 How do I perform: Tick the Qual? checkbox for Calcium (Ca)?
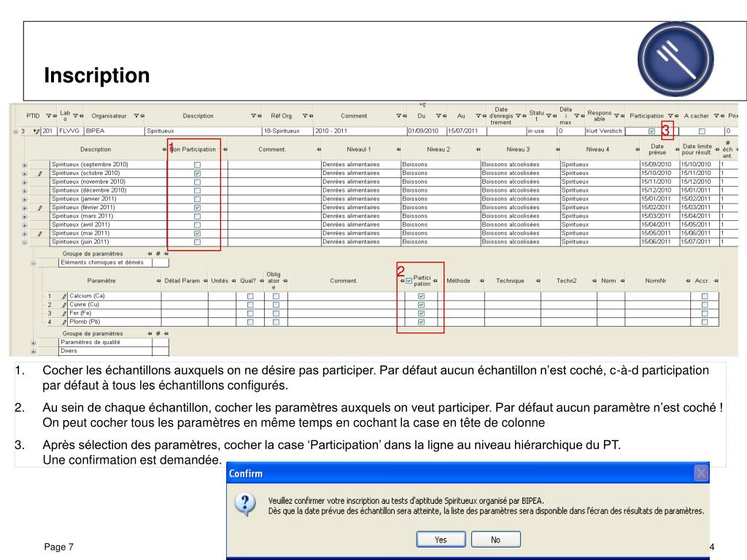[250, 296]
